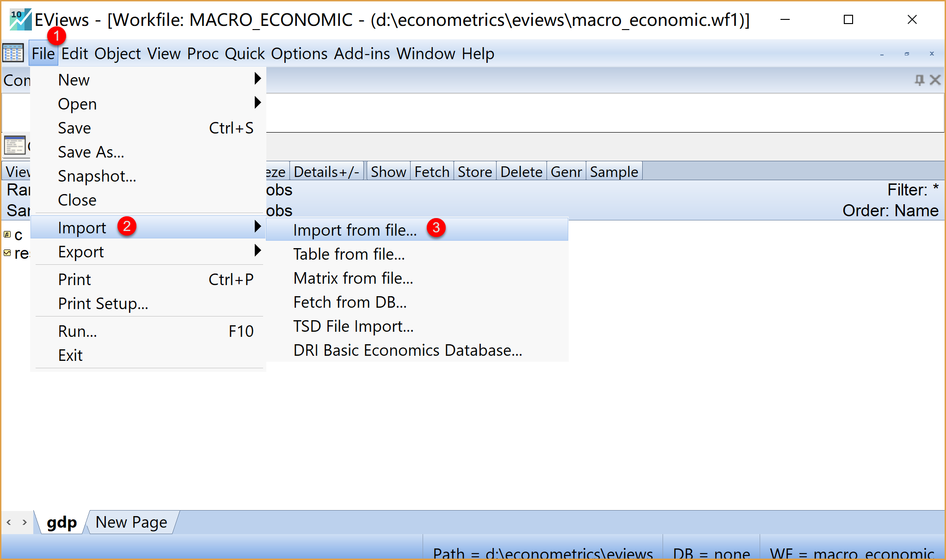The height and width of the screenshot is (560, 946).
Task: Switch to the New Page tab
Action: point(131,522)
